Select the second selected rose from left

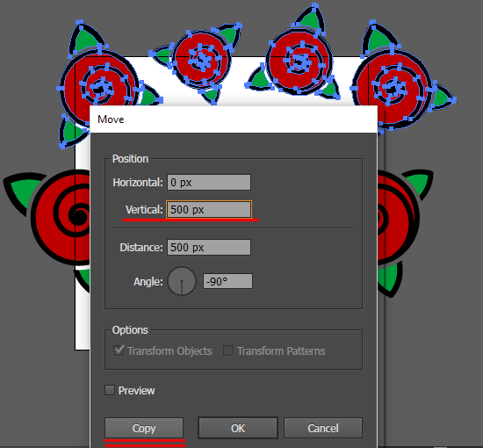click(x=202, y=59)
